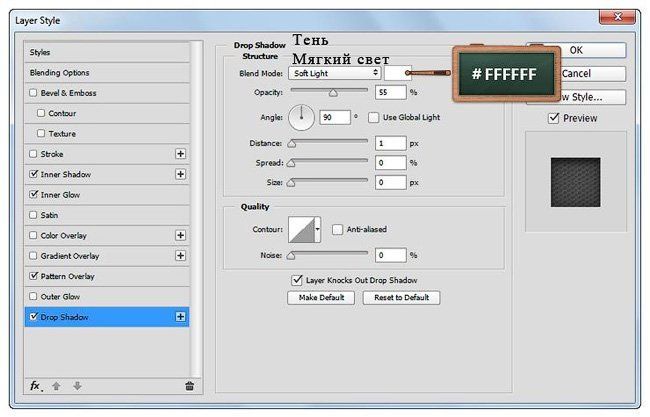Add another Gradient Overlay with plus icon
Viewport: 650px width, 417px height.
(180, 256)
